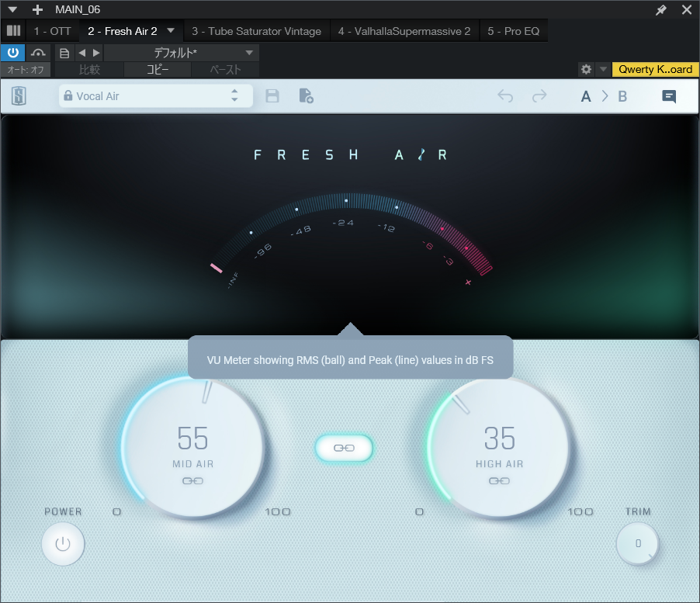Pin the plugin window
700x603 pixels.
[x=660, y=10]
